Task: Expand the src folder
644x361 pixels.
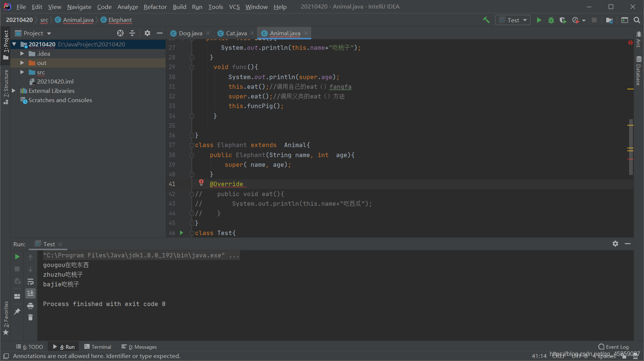Action: pos(22,72)
